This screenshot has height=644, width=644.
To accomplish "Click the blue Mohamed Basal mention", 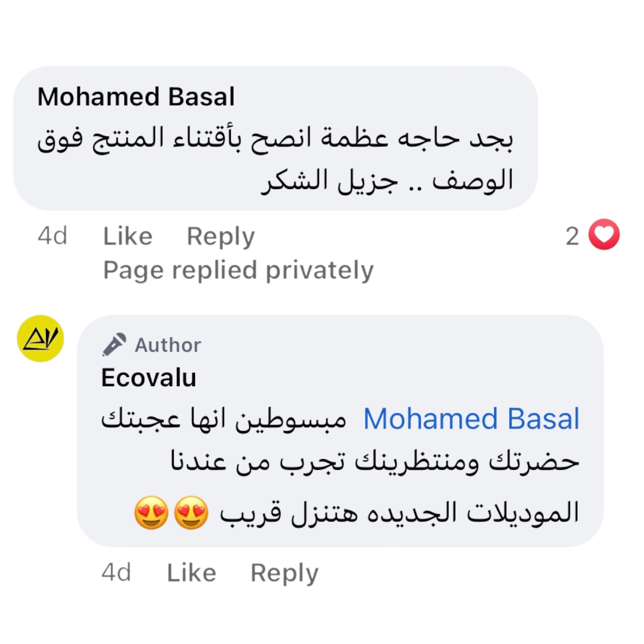I will [471, 419].
